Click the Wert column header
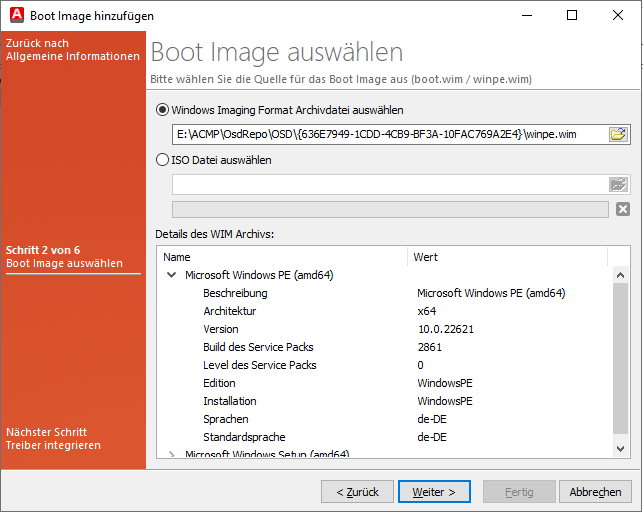Screen dimensions: 643x513 point(507,257)
